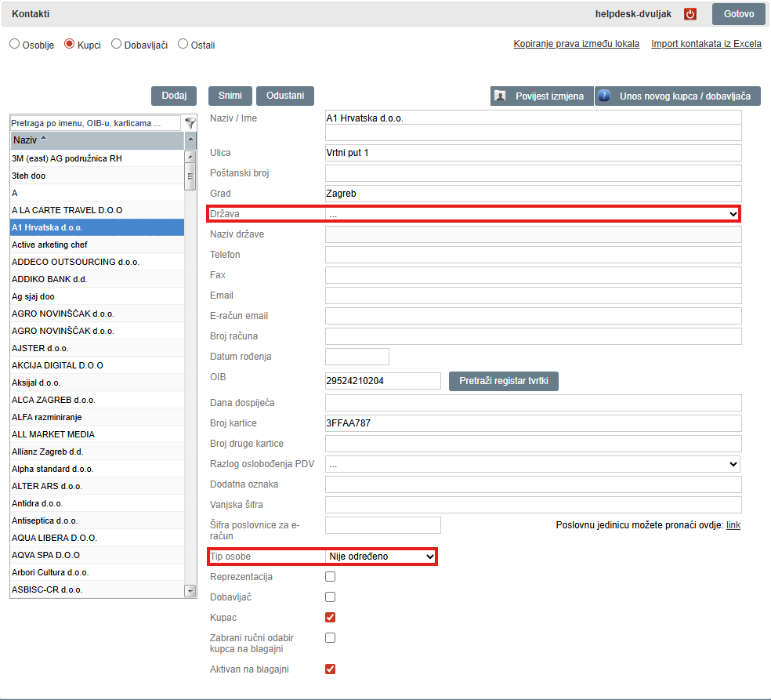This screenshot has width=771, height=700.
Task: Open the Država dropdown
Action: point(532,214)
